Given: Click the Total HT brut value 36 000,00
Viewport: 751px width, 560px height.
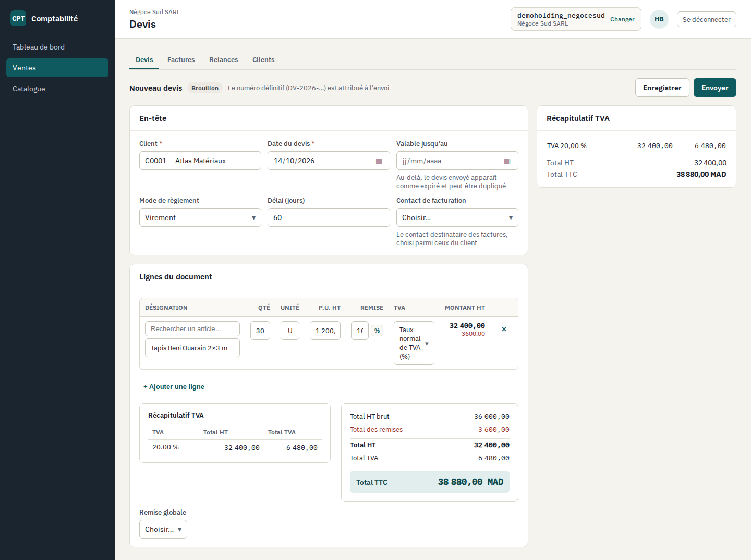Looking at the screenshot, I should click(x=492, y=417).
